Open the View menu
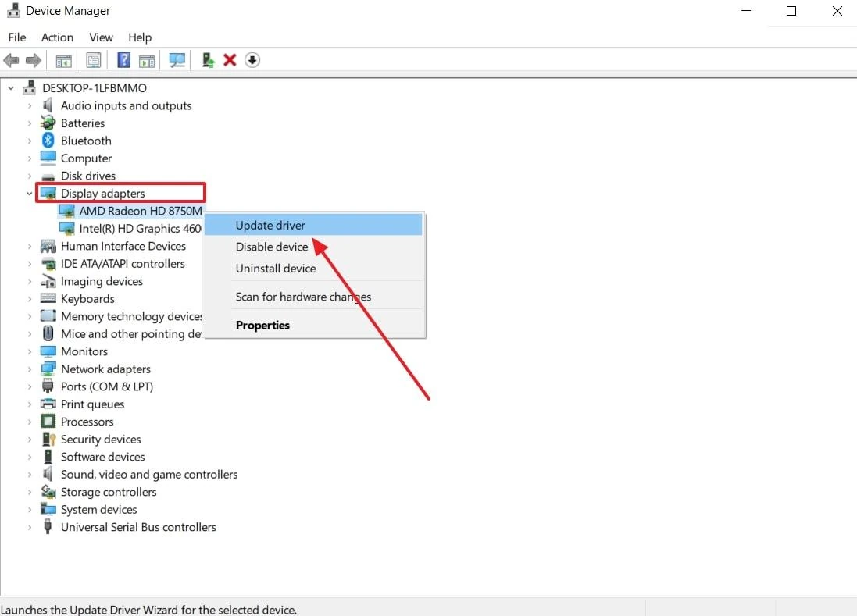Screen dimensions: 857x616 coord(101,37)
